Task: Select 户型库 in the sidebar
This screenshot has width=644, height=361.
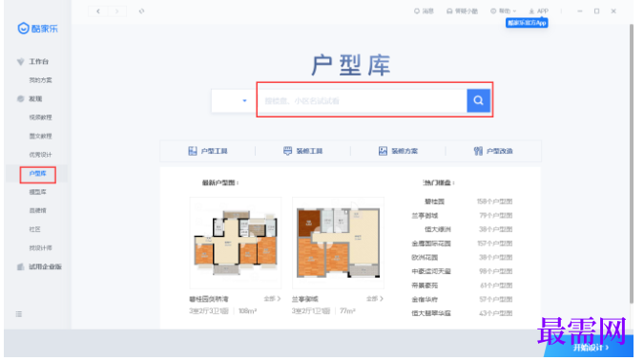Action: tap(37, 174)
